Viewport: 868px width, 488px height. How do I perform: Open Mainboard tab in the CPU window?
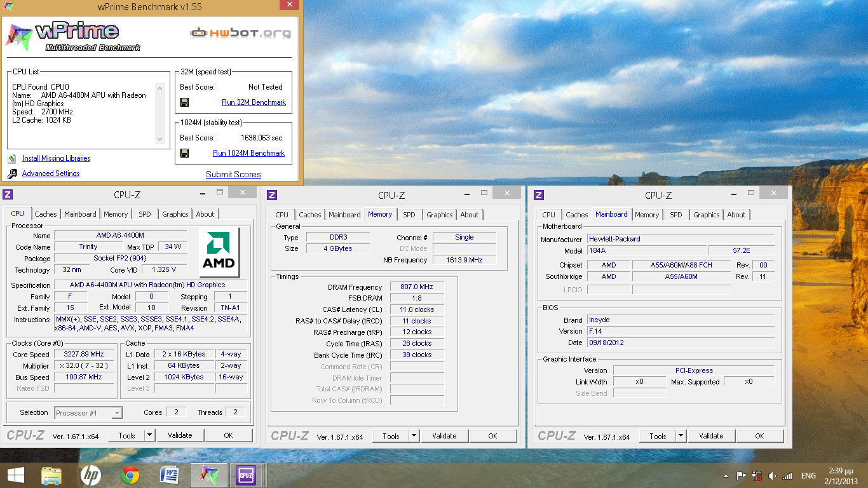point(80,214)
